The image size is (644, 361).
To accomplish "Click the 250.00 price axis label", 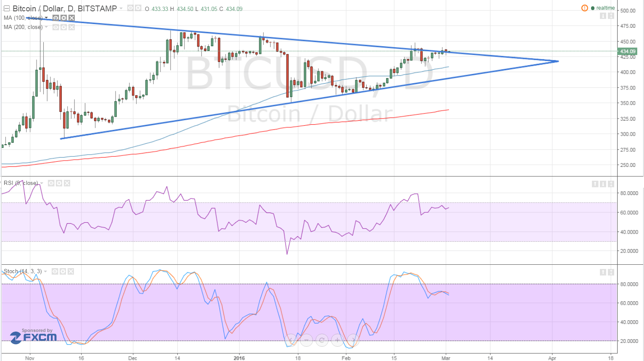I will pyautogui.click(x=628, y=165).
